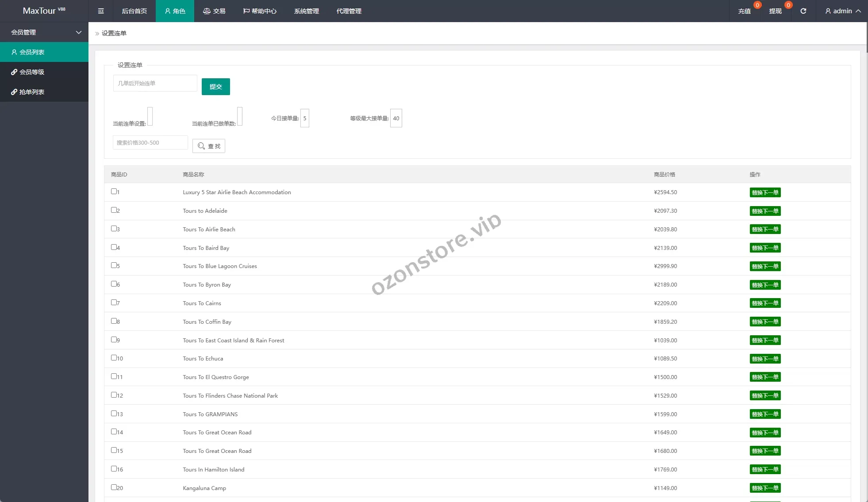The width and height of the screenshot is (868, 502).
Task: Click the 充值 recharge notification item
Action: point(745,11)
